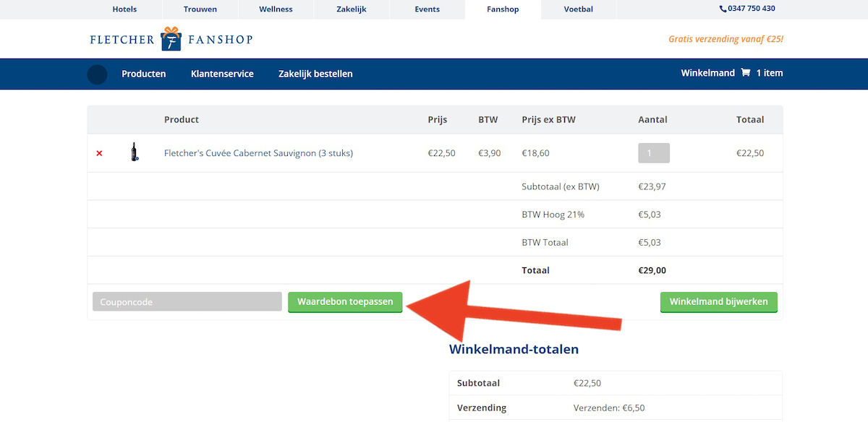This screenshot has height=422, width=868.
Task: Open the Trouwen tab
Action: (200, 9)
